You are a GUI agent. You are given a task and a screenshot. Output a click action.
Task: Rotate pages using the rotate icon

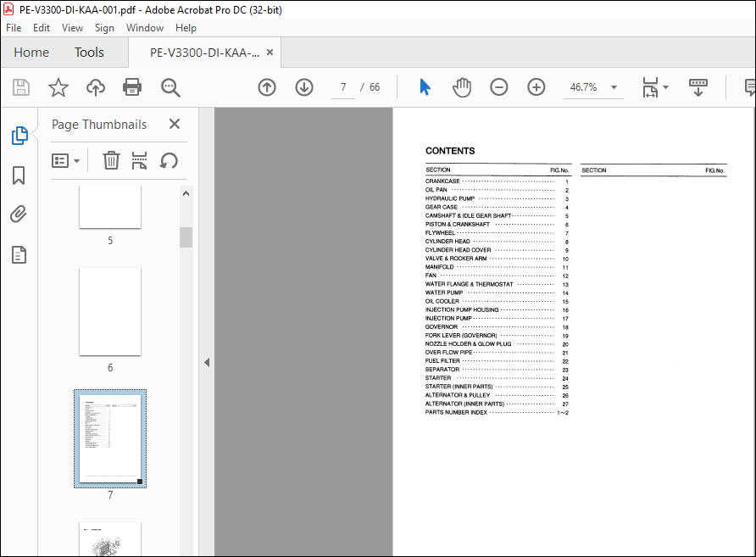169,160
